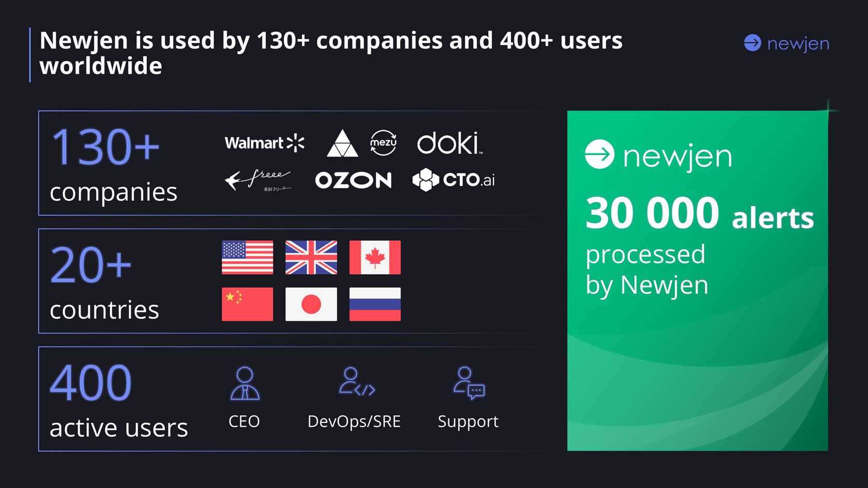
Task: Click the Support chat user icon
Action: 469,383
